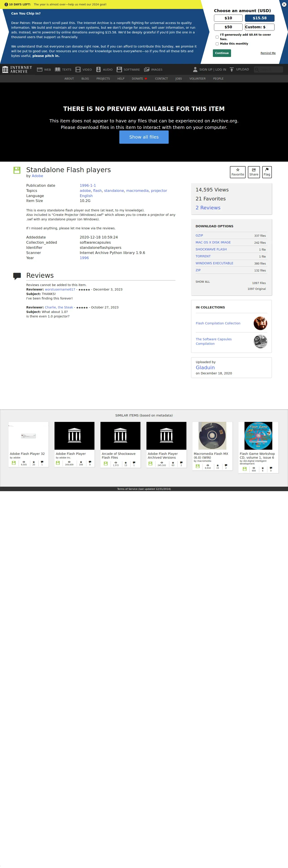This screenshot has height=868, width=288.
Task: Open the Audio speaker icon
Action: point(98,69)
